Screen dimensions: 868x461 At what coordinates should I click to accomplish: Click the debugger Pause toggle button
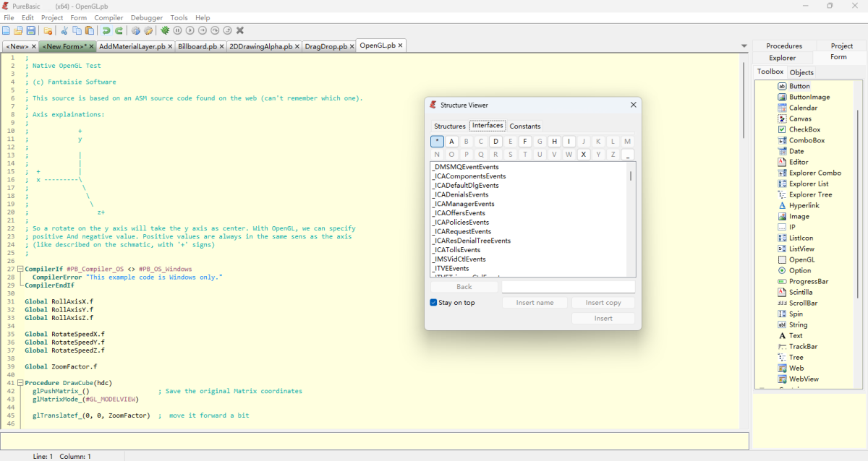tap(177, 30)
